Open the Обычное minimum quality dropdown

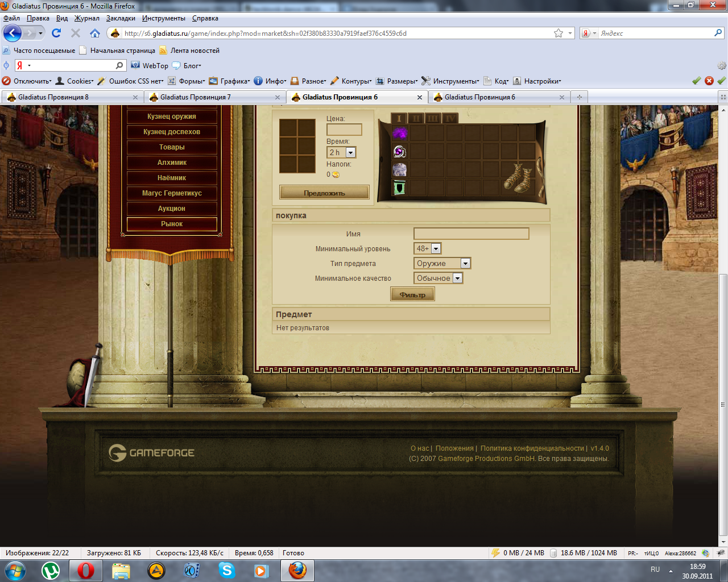pyautogui.click(x=457, y=278)
